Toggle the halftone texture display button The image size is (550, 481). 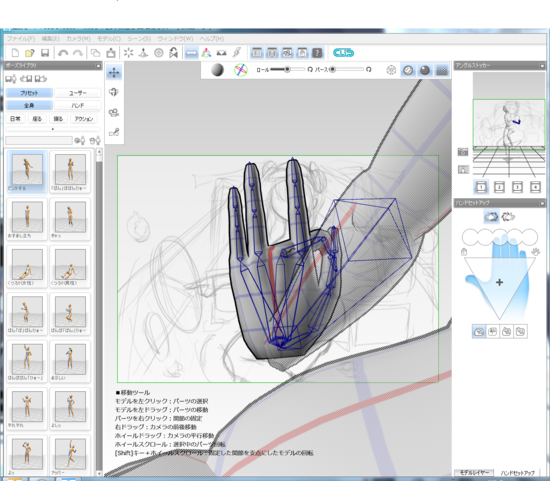(442, 70)
